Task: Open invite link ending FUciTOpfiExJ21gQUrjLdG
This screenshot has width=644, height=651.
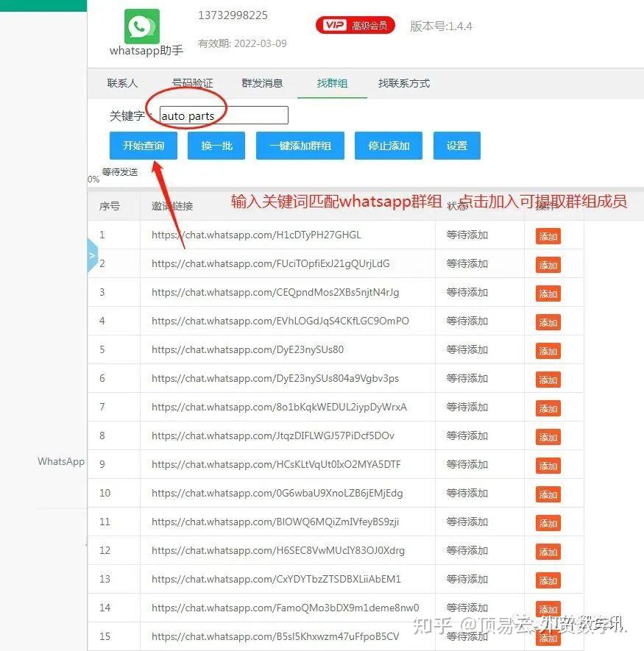Action: [271, 263]
